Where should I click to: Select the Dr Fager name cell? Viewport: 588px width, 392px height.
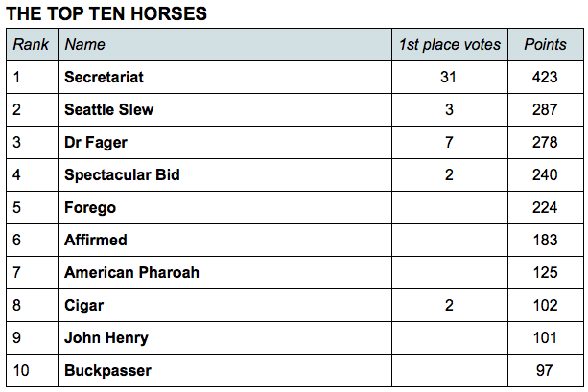tap(225, 143)
